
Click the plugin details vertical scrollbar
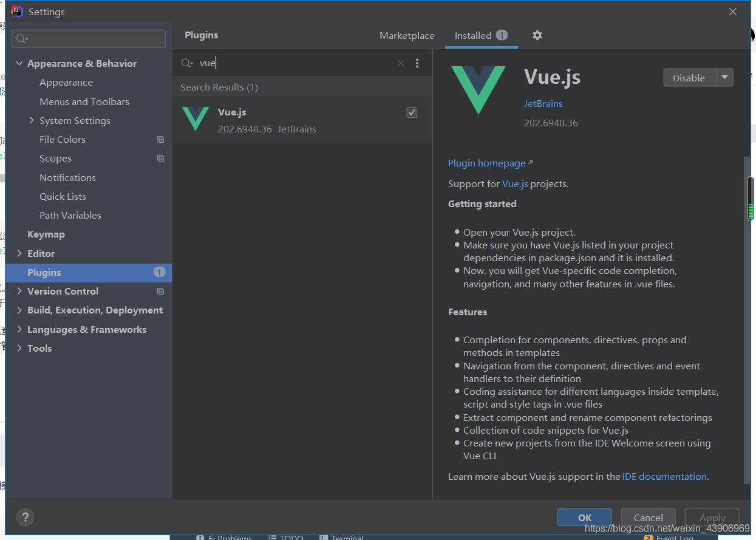point(747,320)
